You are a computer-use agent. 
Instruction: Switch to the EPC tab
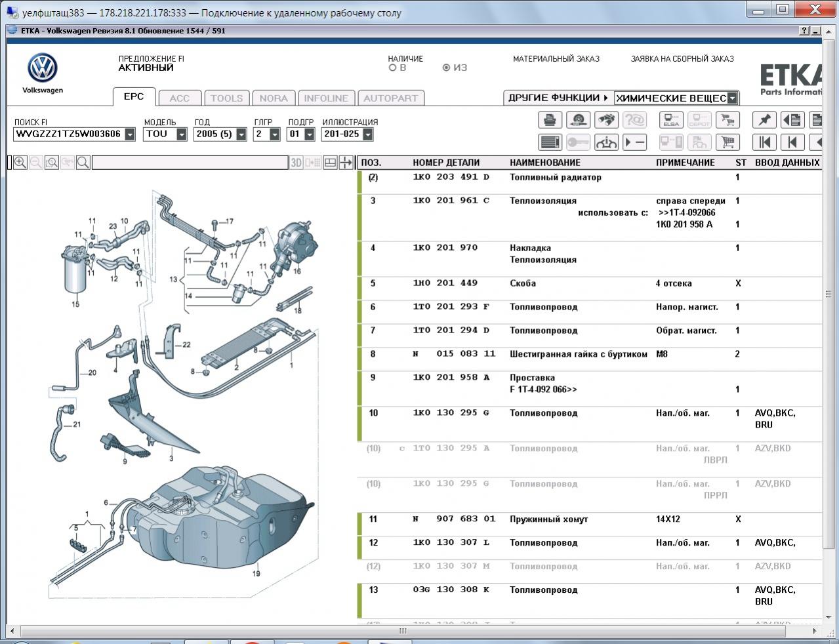tap(134, 96)
